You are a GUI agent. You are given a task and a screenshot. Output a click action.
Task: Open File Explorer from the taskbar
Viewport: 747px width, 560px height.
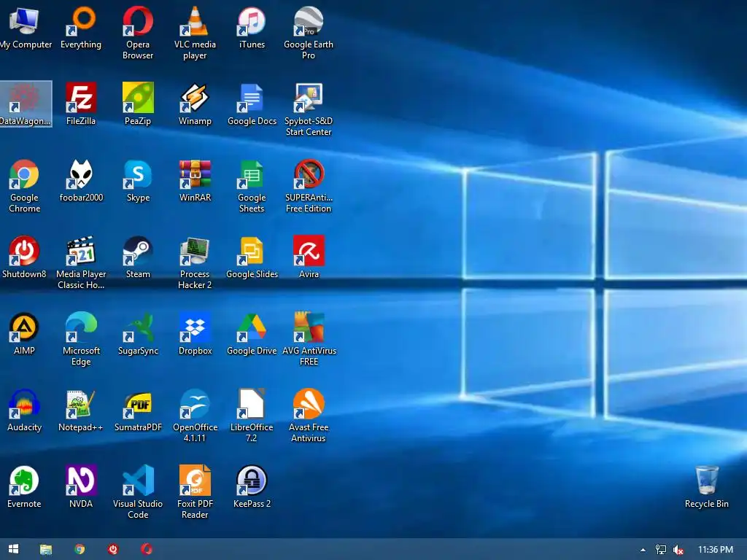46,549
